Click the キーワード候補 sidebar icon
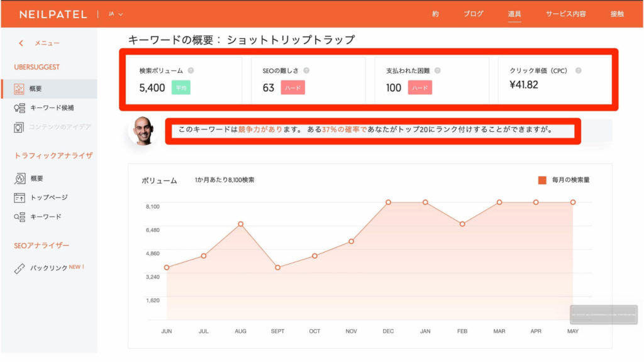This screenshot has height=362, width=644. click(19, 109)
